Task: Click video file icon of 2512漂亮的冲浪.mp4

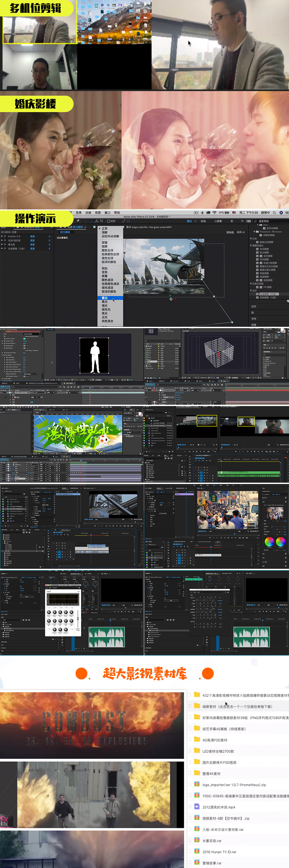Action: click(x=197, y=807)
